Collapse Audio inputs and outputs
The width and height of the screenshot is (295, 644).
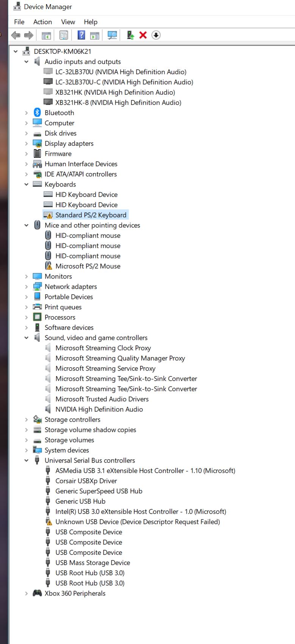click(26, 61)
